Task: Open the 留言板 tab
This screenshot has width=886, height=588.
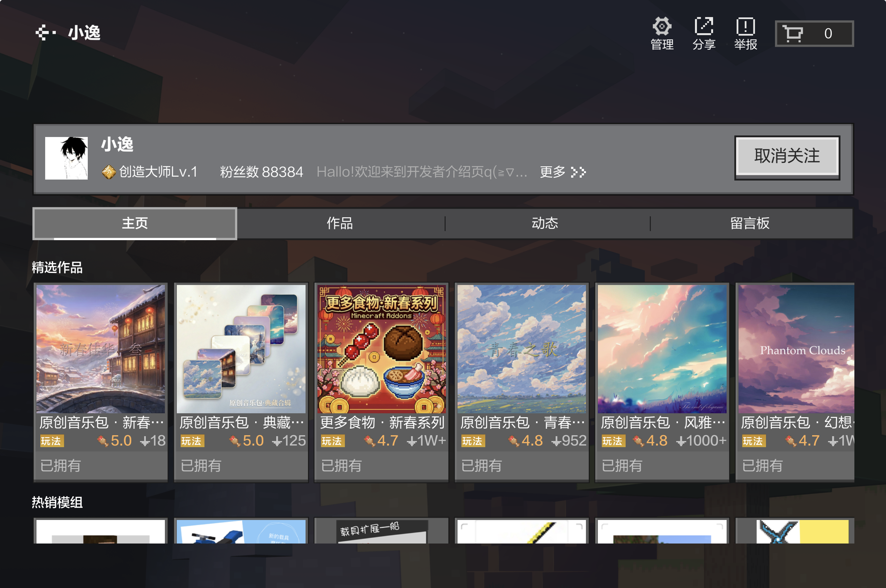Action: coord(750,223)
